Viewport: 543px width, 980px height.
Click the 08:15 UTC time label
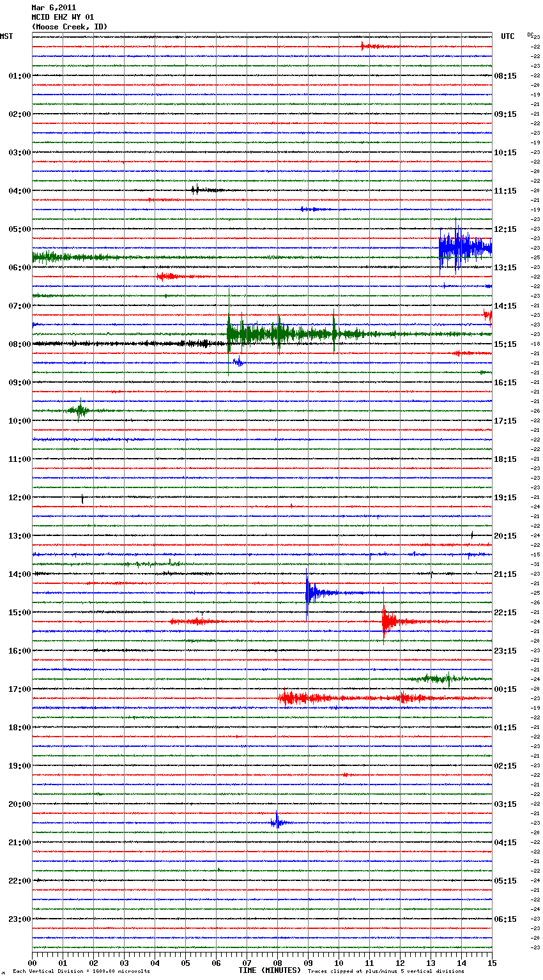point(505,76)
